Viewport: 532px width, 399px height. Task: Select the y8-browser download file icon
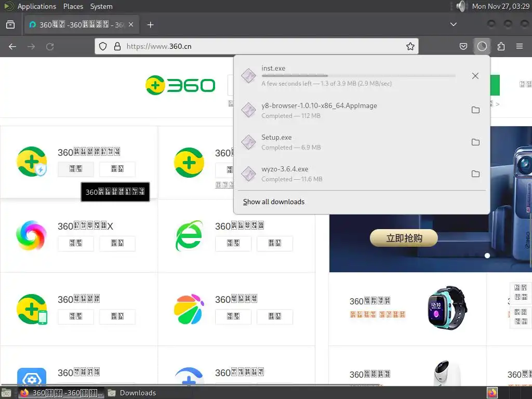pyautogui.click(x=249, y=110)
